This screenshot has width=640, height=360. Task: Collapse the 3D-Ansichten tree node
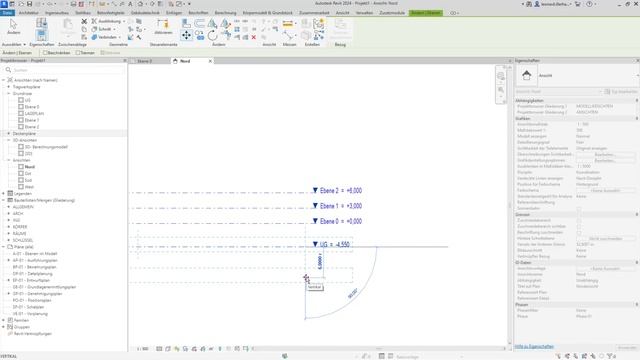[9, 140]
